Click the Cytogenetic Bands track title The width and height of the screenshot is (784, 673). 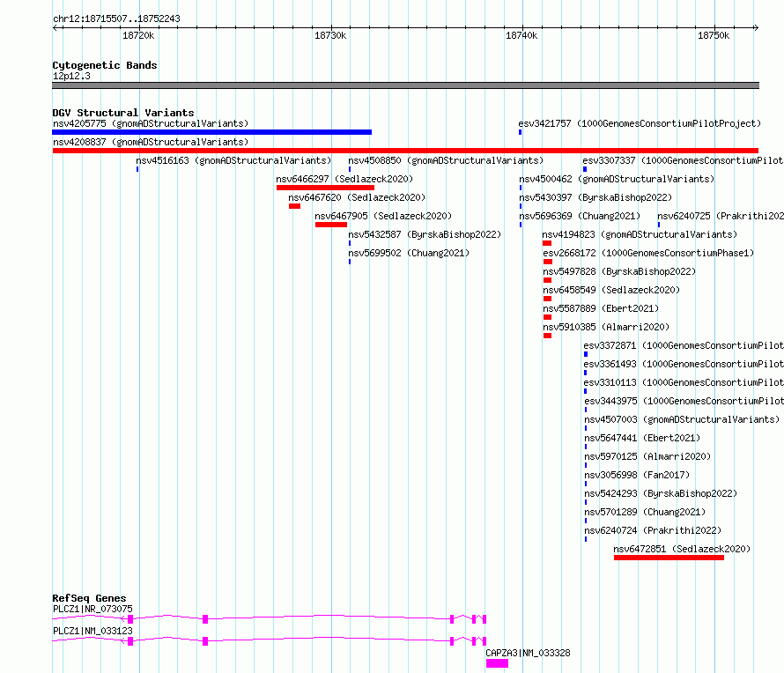(105, 65)
